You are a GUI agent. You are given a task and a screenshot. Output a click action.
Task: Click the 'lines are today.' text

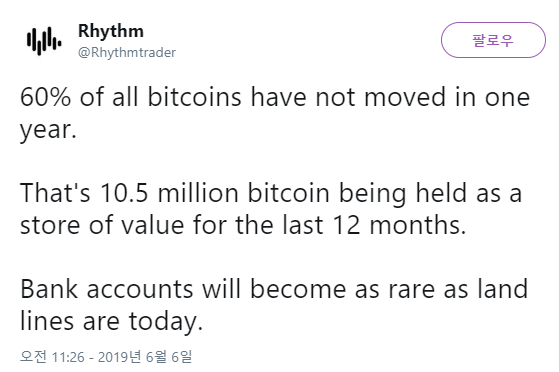click(111, 322)
